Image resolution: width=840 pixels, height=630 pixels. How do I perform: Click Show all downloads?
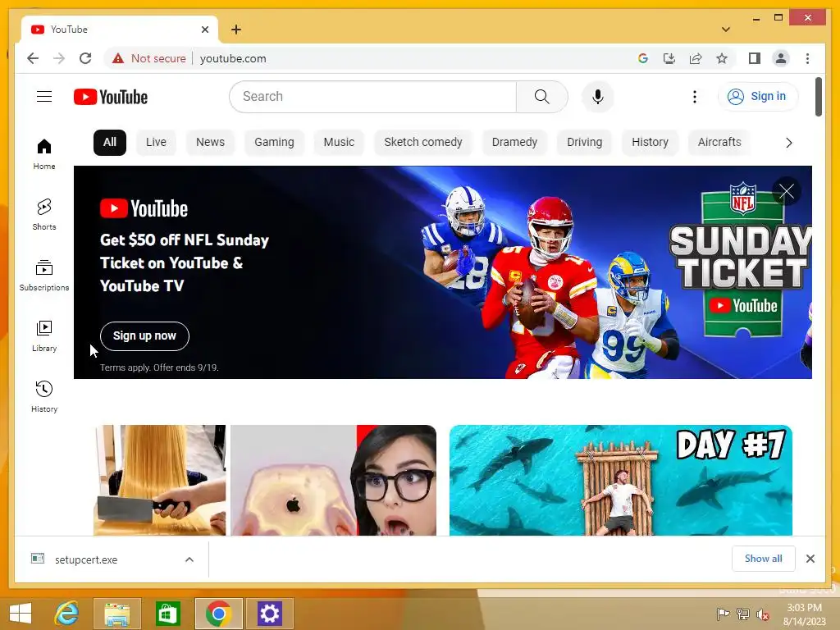point(764,559)
